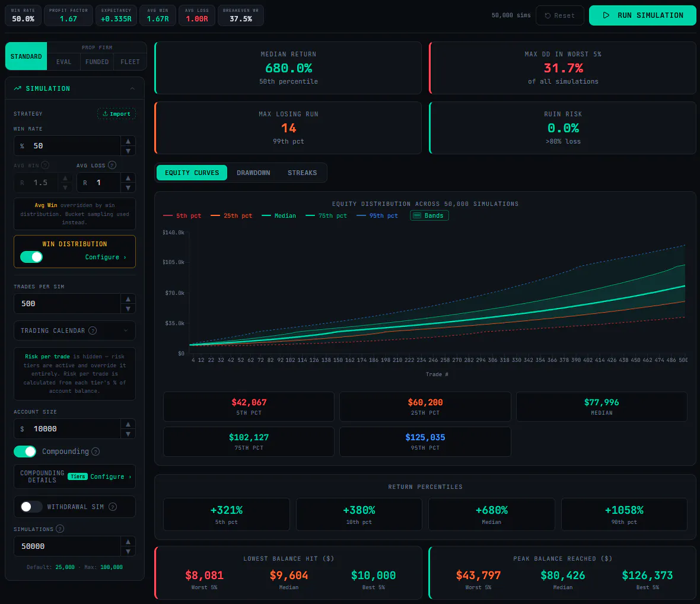Switch to the Fleet prop firm tab
The width and height of the screenshot is (700, 604).
point(130,62)
